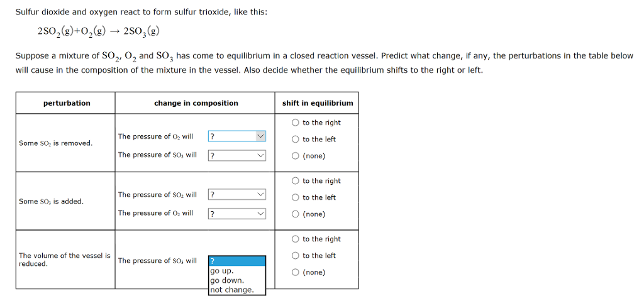The image size is (644, 296).
Task: Choose 'go up.' in open dropdown list
Action: tap(237, 271)
